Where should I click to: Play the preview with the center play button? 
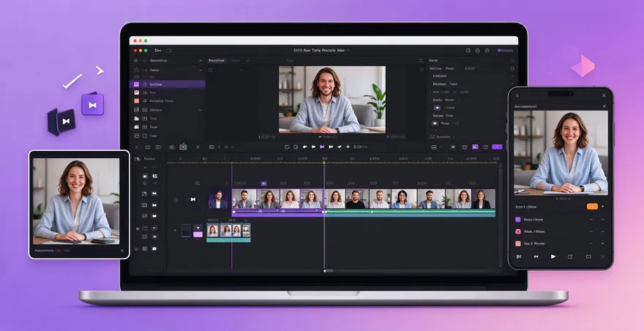(313, 146)
